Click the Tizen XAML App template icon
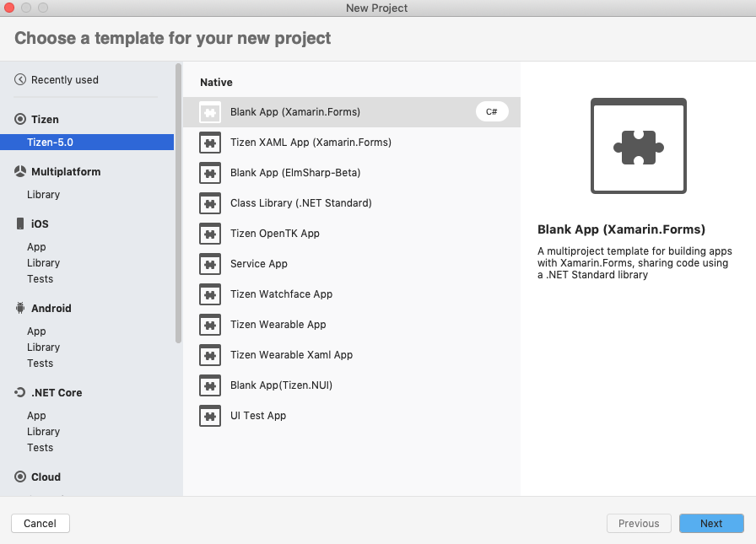Viewport: 756px width, 544px height. pyautogui.click(x=209, y=143)
